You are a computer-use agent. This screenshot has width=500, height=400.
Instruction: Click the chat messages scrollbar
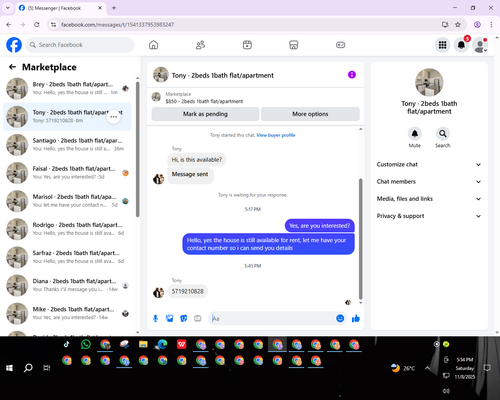pos(360,239)
